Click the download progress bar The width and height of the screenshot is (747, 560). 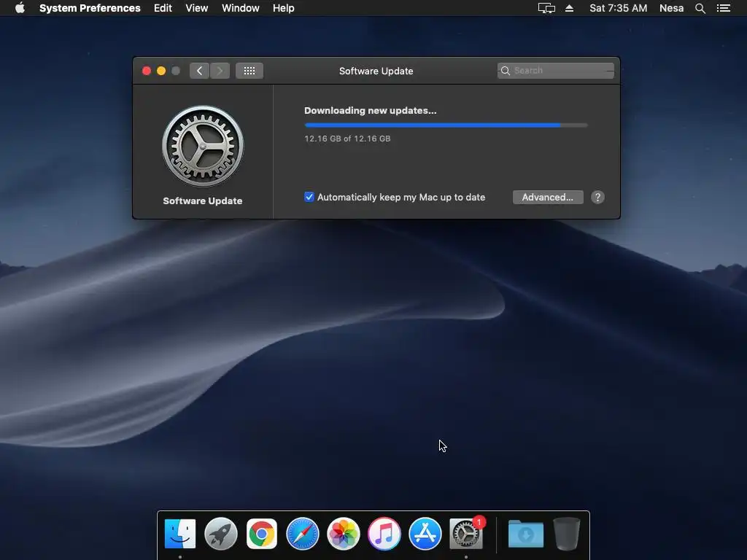446,125
